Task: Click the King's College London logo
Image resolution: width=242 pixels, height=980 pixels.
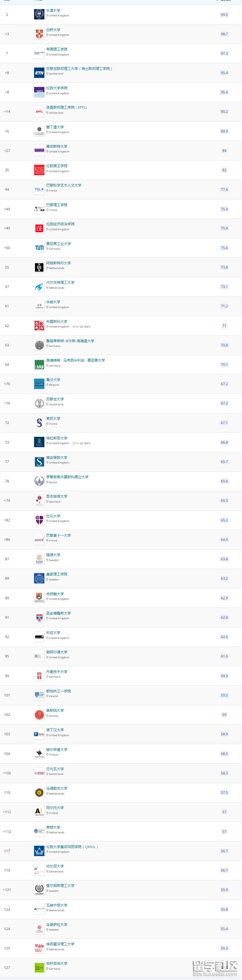Action: [x=39, y=170]
